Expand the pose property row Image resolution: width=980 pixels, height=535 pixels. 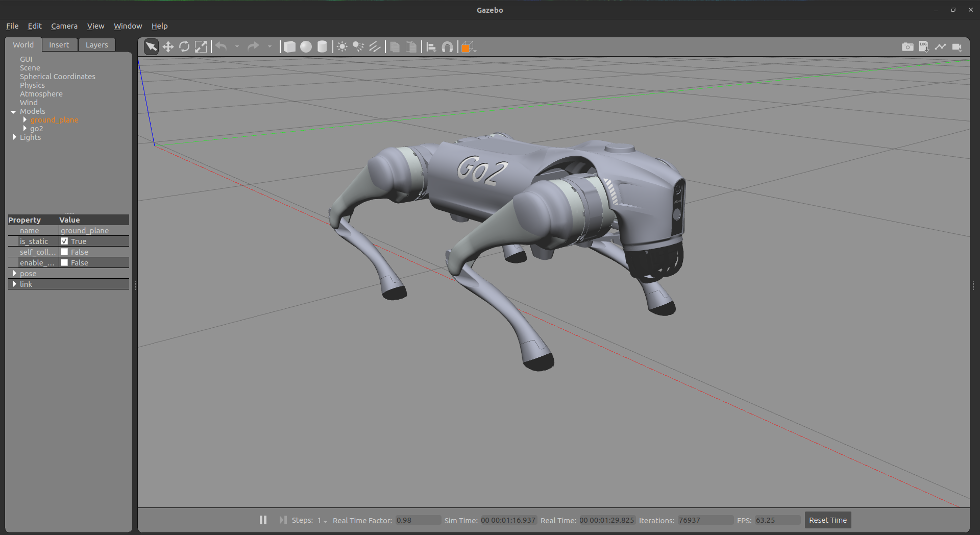click(x=14, y=273)
